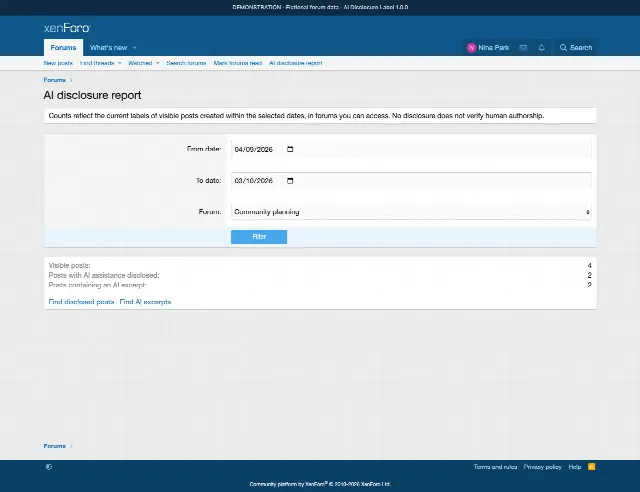Click the Posts with AI assistance disclosed: label
The width and height of the screenshot is (640, 492).
point(104,275)
